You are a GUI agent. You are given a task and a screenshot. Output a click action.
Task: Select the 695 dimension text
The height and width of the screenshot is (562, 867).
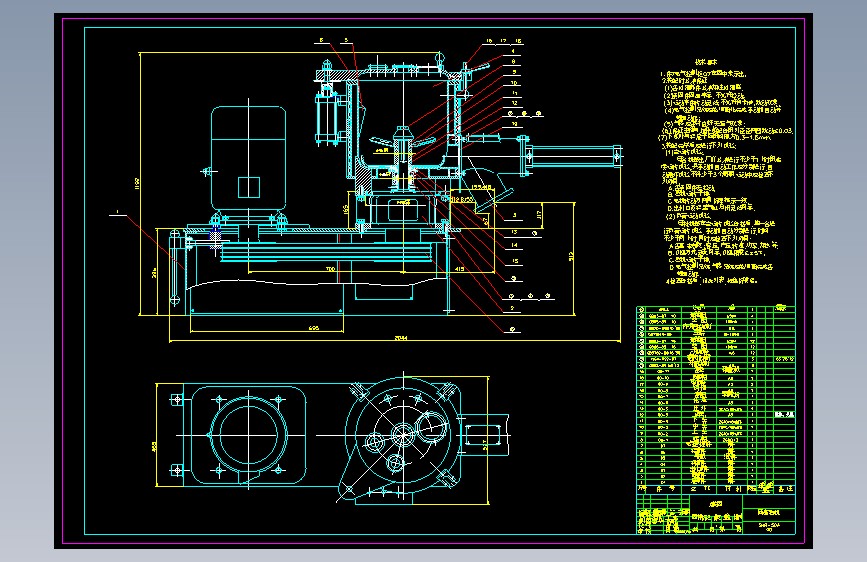(x=314, y=328)
